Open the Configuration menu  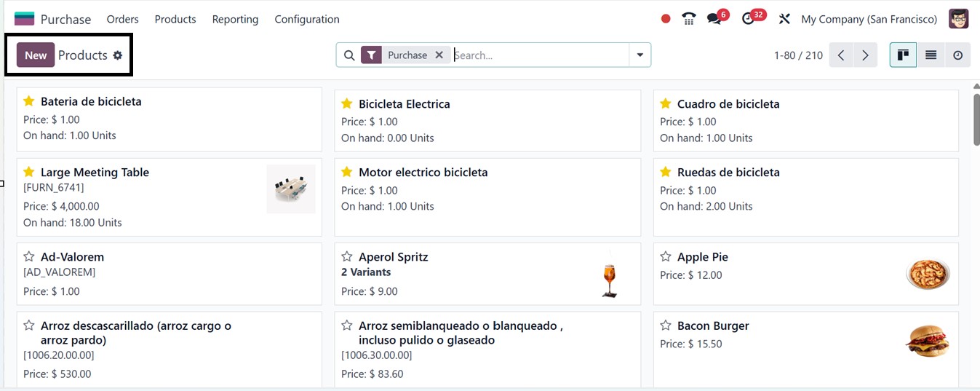click(306, 19)
